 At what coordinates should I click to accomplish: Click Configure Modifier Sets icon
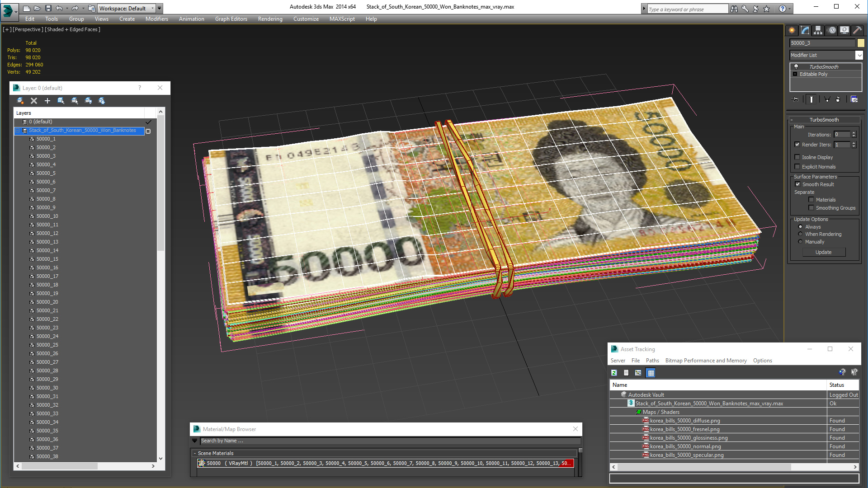pyautogui.click(x=854, y=99)
